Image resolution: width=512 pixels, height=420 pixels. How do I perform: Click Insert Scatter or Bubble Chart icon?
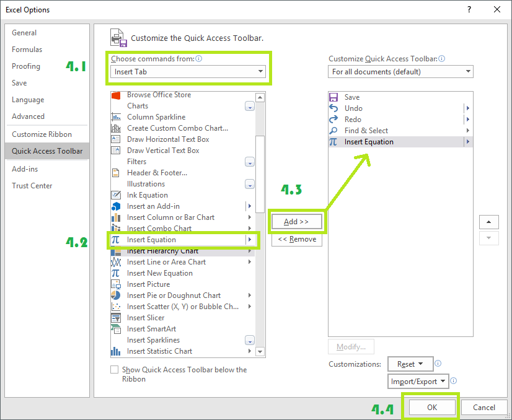[x=116, y=307]
